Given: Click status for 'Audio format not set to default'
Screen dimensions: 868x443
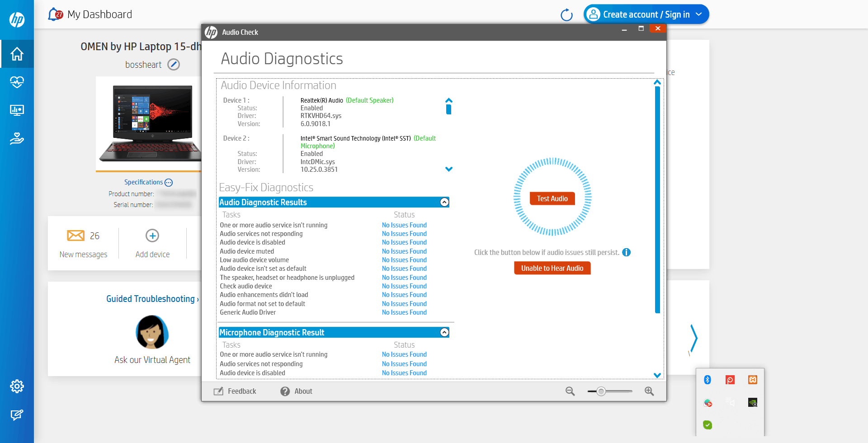Looking at the screenshot, I should tap(404, 304).
